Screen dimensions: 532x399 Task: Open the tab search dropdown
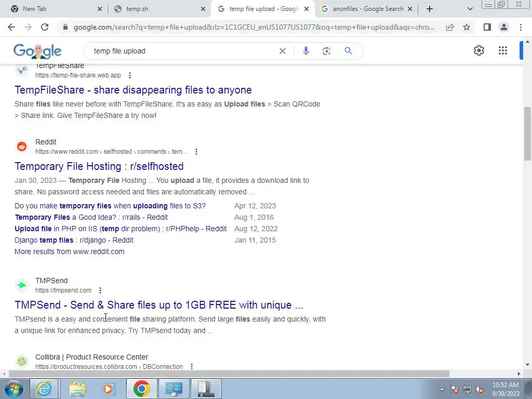click(x=470, y=9)
